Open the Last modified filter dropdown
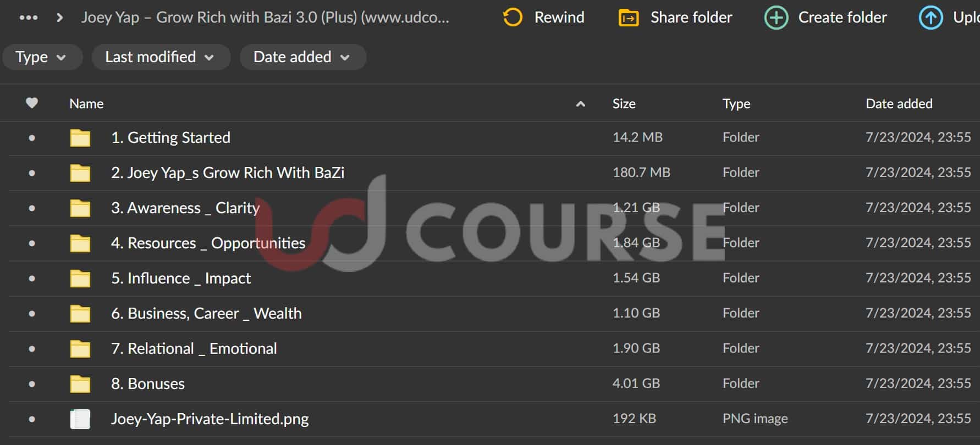Screen dimensions: 980x445 159,57
